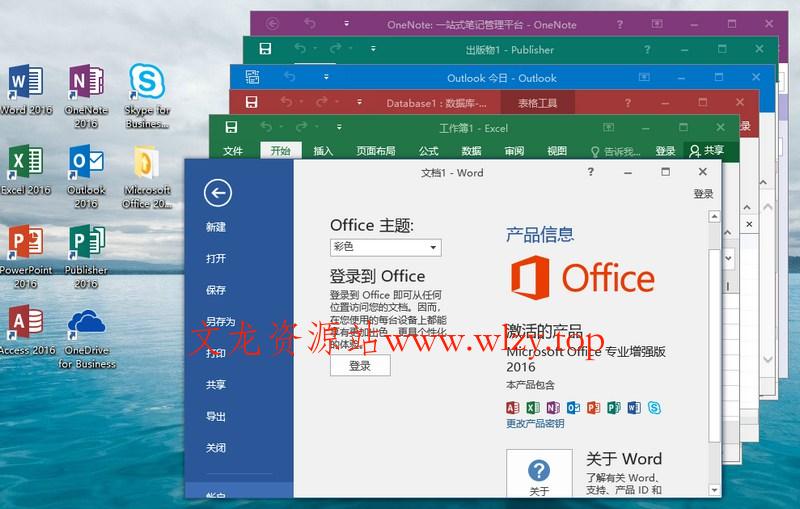Screen dimensions: 800x509
Task: Open the OneNote 2016 desktop shortcut
Action: pos(86,95)
